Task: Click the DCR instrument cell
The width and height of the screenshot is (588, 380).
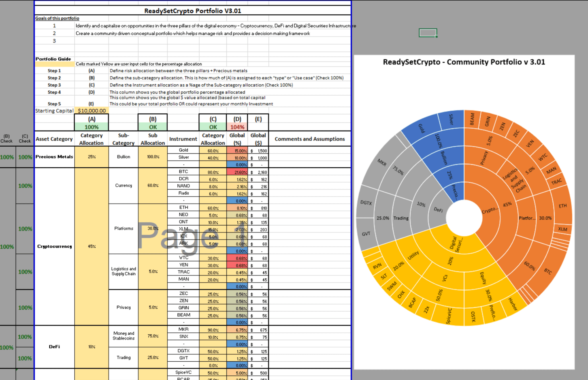Action: pyautogui.click(x=183, y=179)
